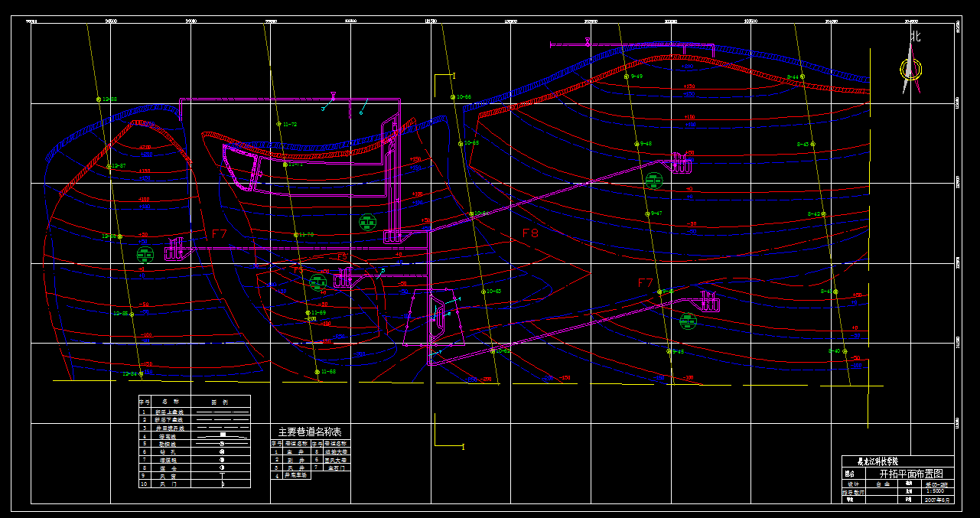Click the contour line sample in legend row 4
The width and height of the screenshot is (980, 518).
pos(222,436)
